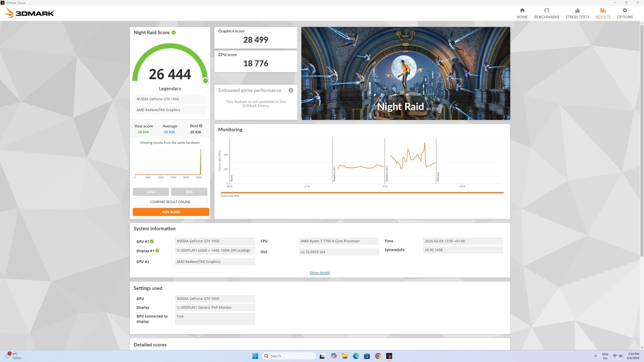Click green validation check beside GPU #1
Screen dimensions: 644x362
[152, 241]
